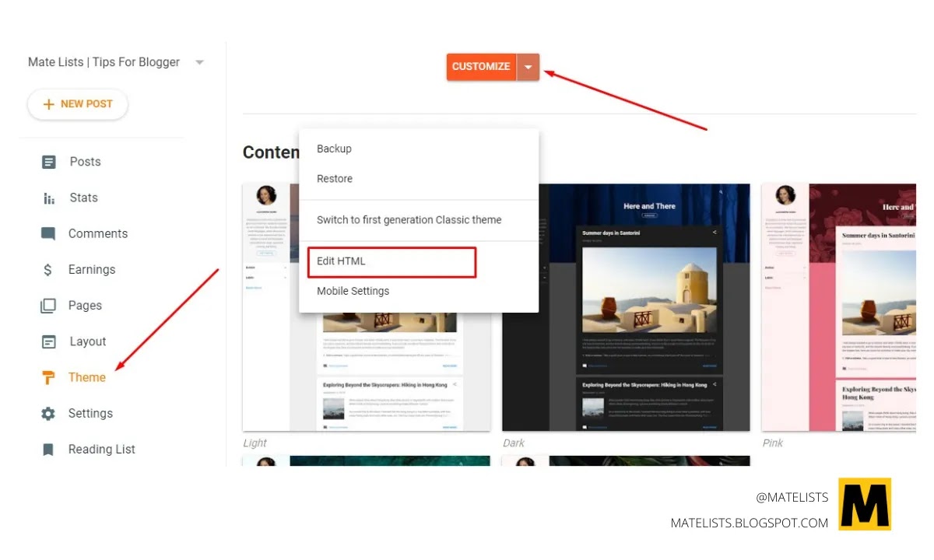The image size is (934, 560).
Task: Go to Posts in the sidebar
Action: click(86, 162)
